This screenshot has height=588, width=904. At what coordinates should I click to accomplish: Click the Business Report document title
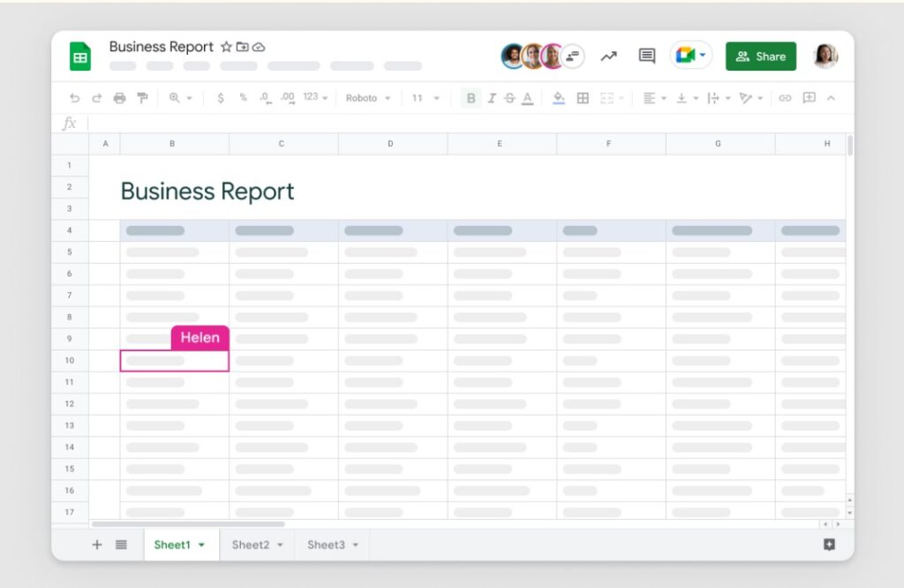coord(162,47)
